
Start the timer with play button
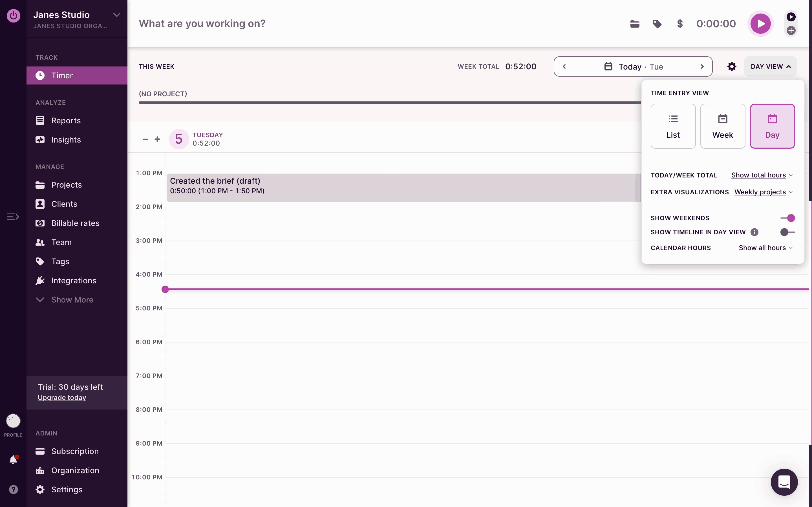pyautogui.click(x=760, y=23)
